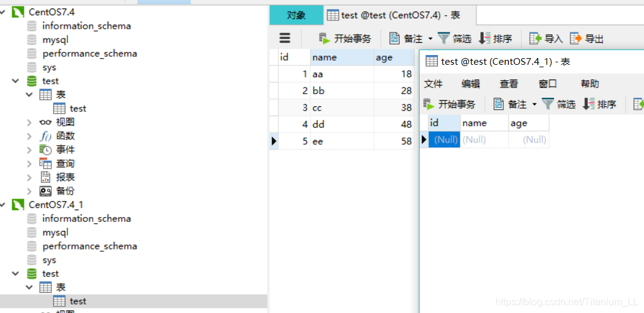Click the cell containing 'aa'
Viewport: 644px width, 313px height.
point(342,75)
